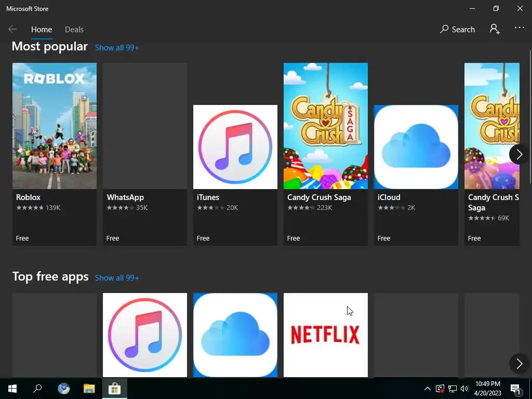Click the Free price under WhatsApp

point(113,238)
